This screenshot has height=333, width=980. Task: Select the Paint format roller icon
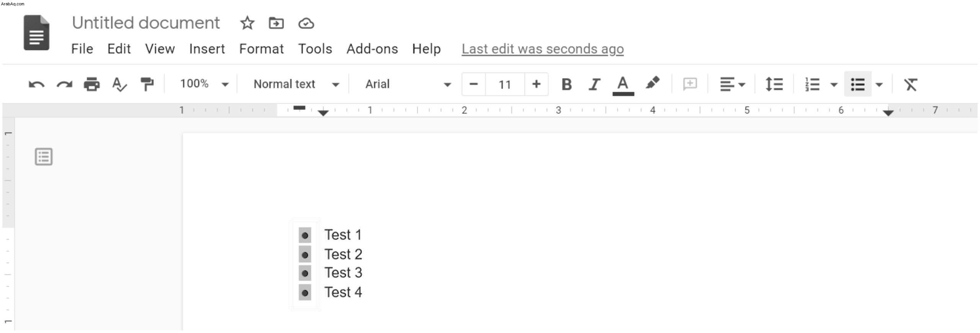(147, 84)
